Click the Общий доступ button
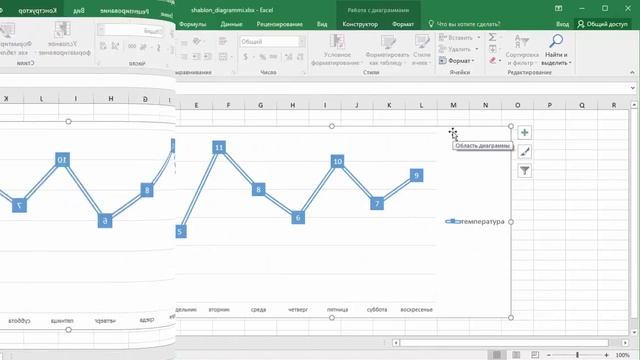 click(x=602, y=24)
